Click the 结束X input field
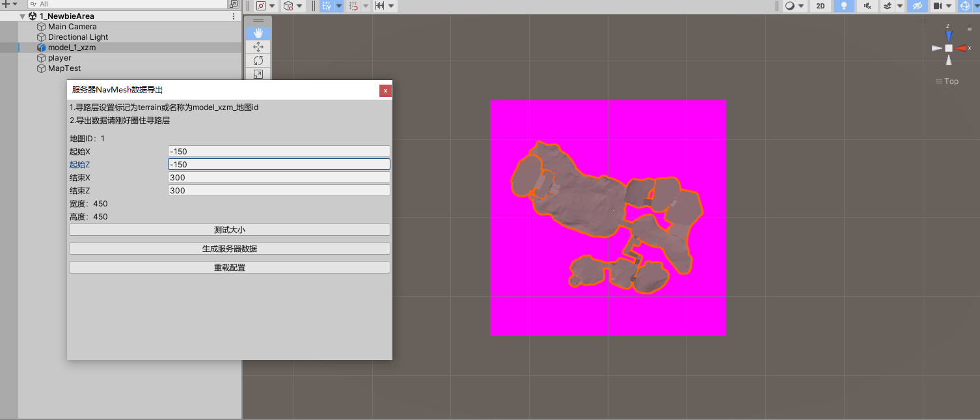980x420 pixels. point(279,177)
